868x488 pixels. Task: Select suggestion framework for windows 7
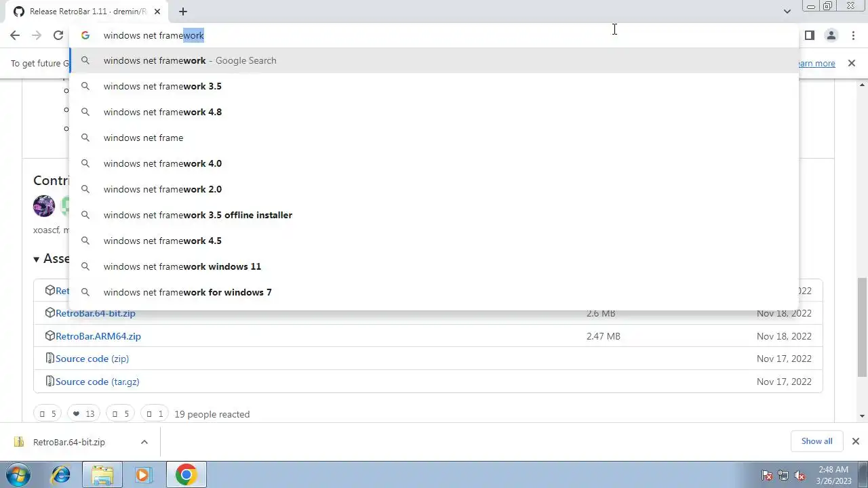pyautogui.click(x=434, y=292)
